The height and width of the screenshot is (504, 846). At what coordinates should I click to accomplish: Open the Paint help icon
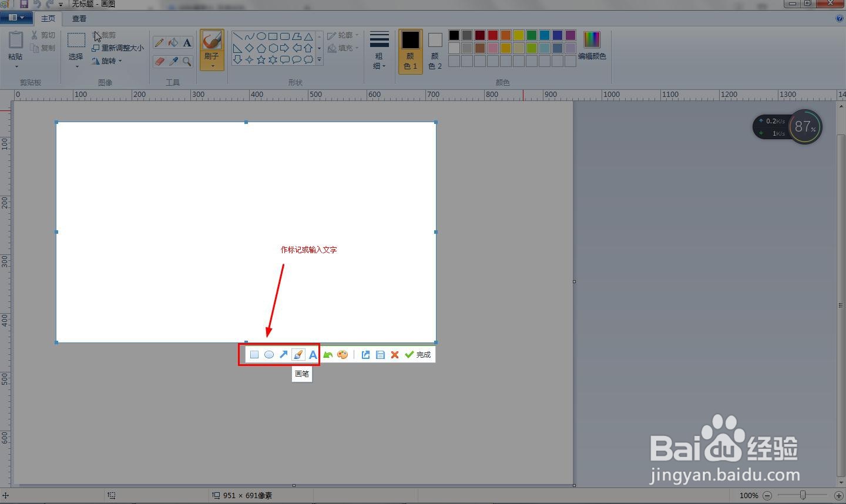[x=839, y=18]
